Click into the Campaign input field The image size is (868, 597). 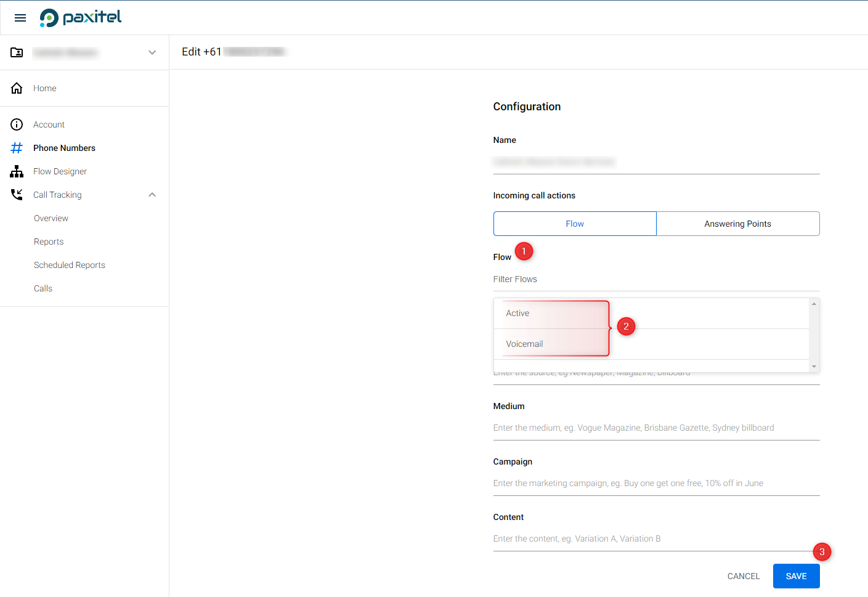pos(655,483)
